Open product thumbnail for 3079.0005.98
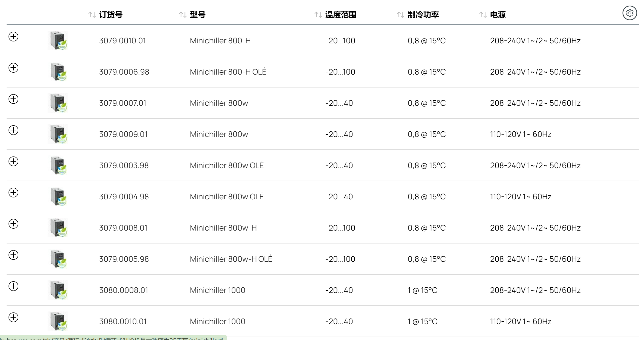644x340 pixels. tap(58, 259)
